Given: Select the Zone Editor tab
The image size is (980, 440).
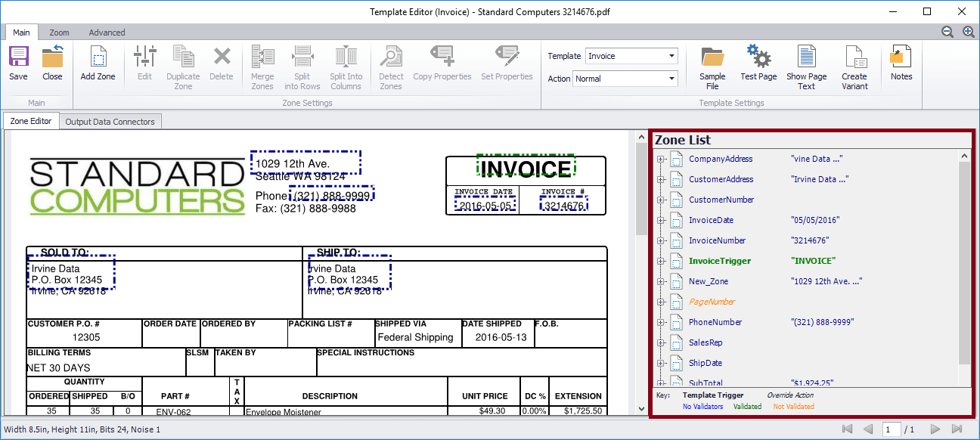Looking at the screenshot, I should click(x=31, y=121).
